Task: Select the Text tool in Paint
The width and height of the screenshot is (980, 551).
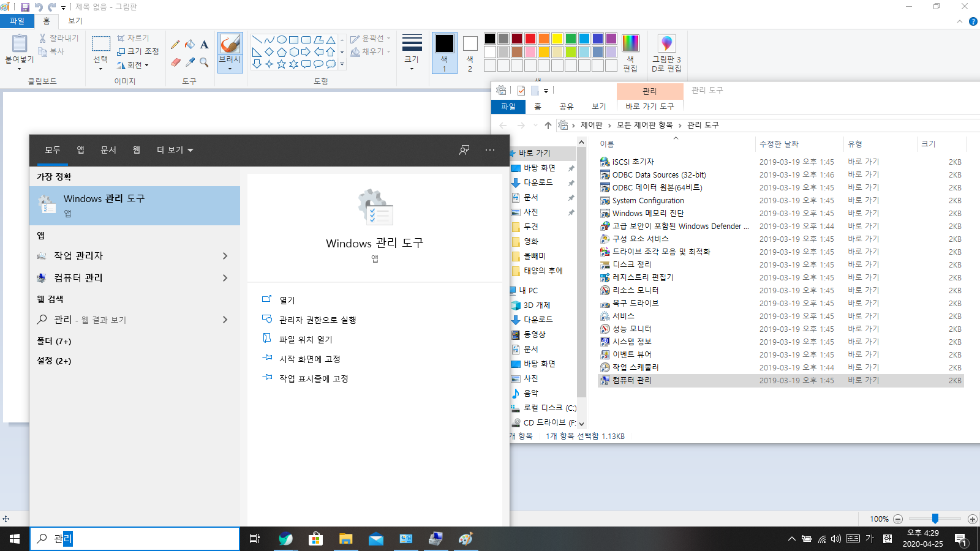Action: pyautogui.click(x=205, y=45)
